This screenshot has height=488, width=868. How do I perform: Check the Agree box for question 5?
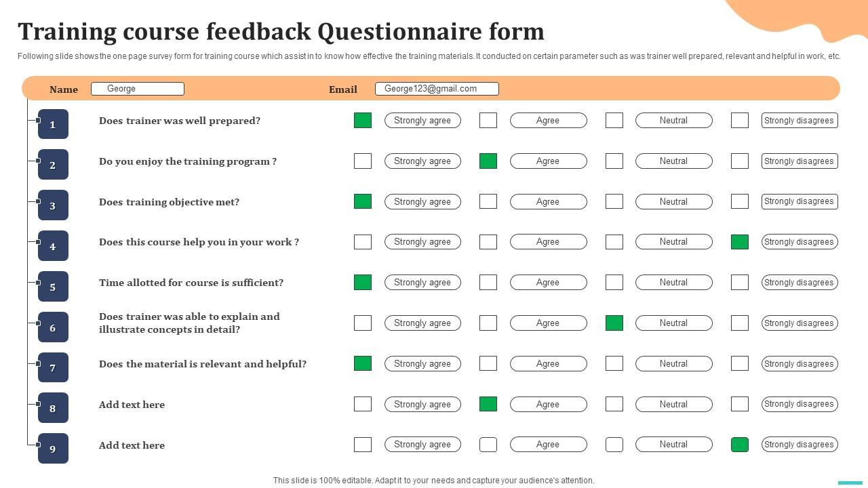pos(488,283)
